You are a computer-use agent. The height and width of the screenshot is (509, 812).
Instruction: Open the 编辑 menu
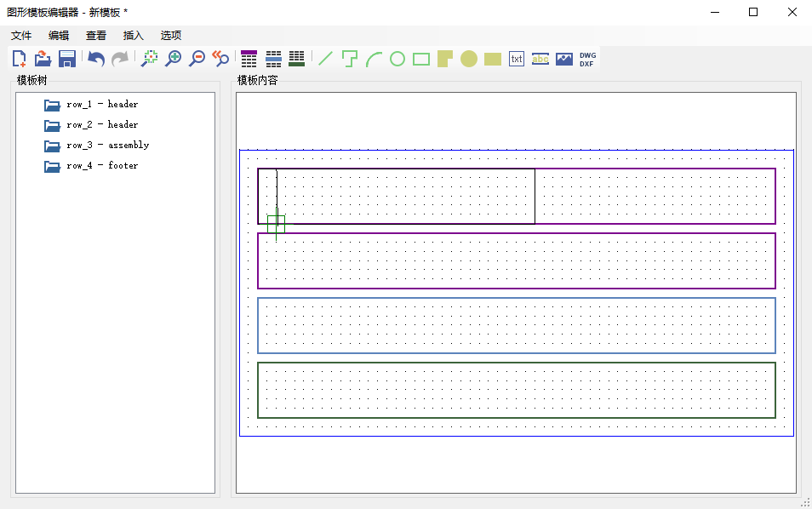point(59,35)
